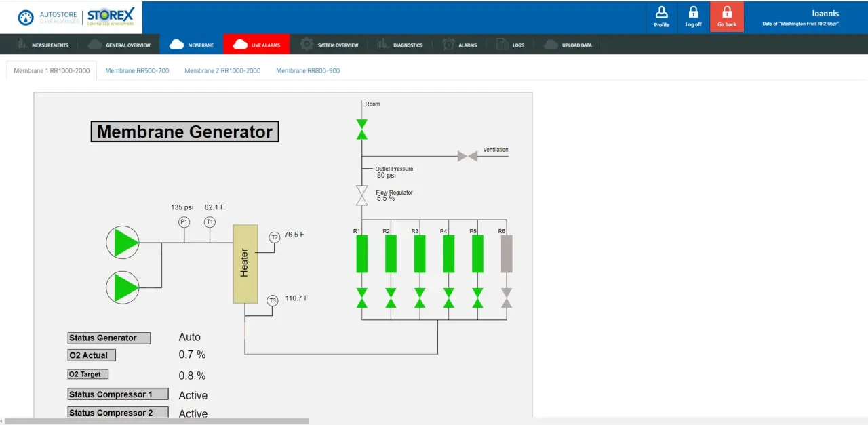Open System Overview gear menu

pos(330,45)
